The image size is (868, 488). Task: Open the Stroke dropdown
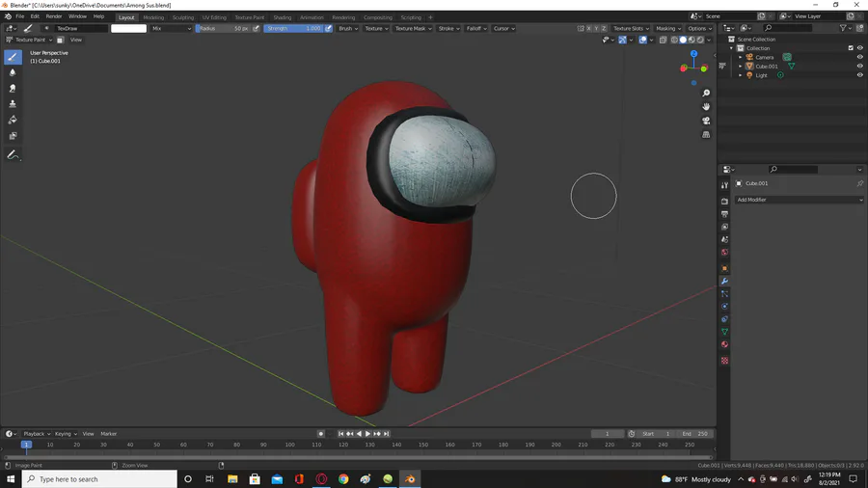point(448,28)
